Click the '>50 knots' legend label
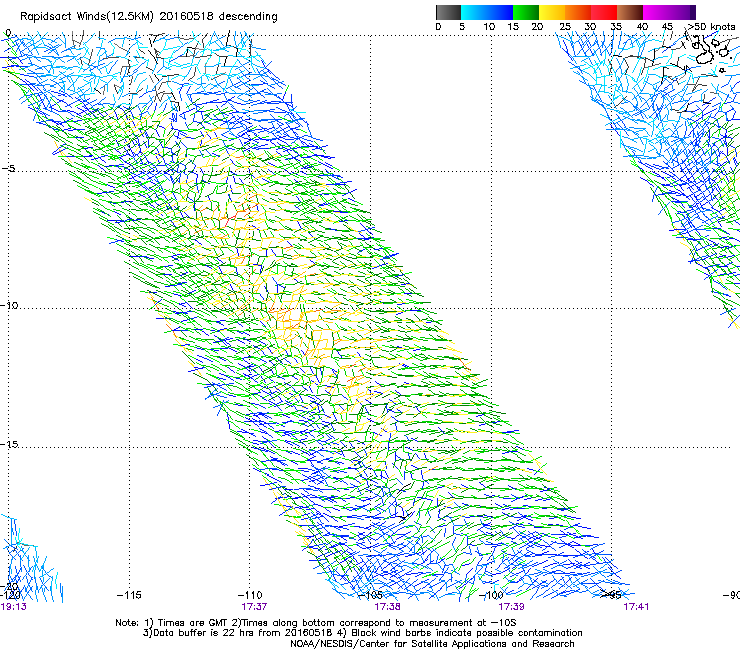This screenshot has width=740, height=650. (x=711, y=27)
